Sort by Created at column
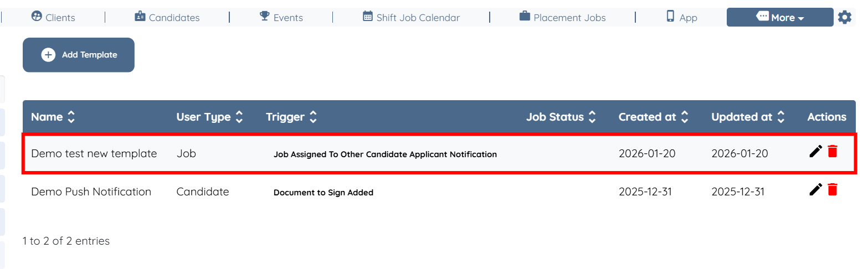The height and width of the screenshot is (269, 868). click(685, 117)
